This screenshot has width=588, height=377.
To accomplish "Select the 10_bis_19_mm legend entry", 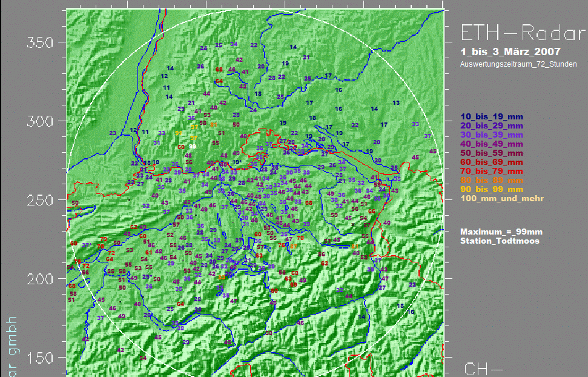I will (x=491, y=116).
